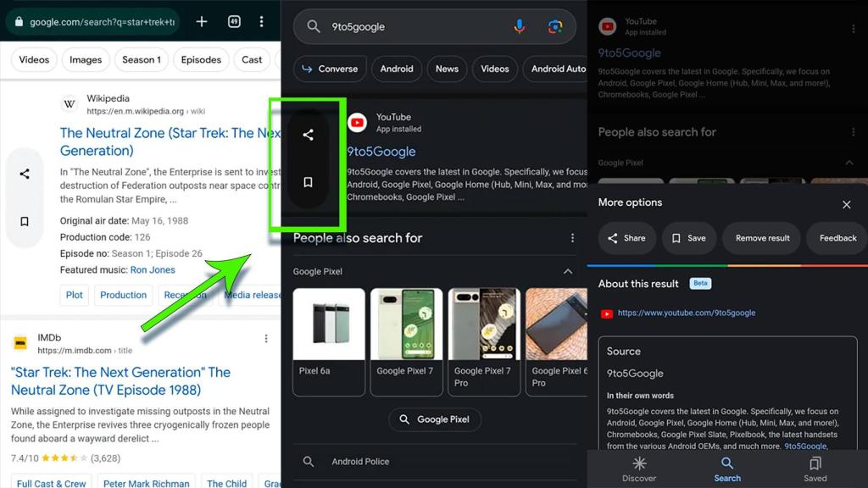
Task: Open Google Pixel 7 product card
Action: (406, 342)
